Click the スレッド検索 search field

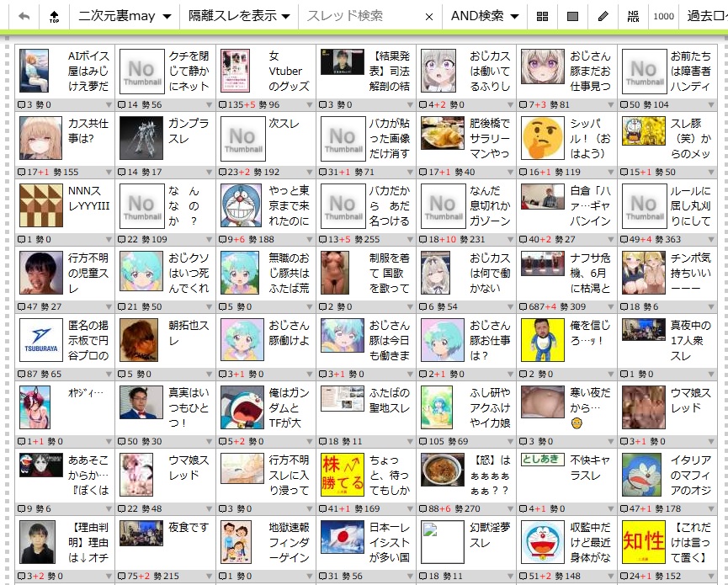coord(360,16)
